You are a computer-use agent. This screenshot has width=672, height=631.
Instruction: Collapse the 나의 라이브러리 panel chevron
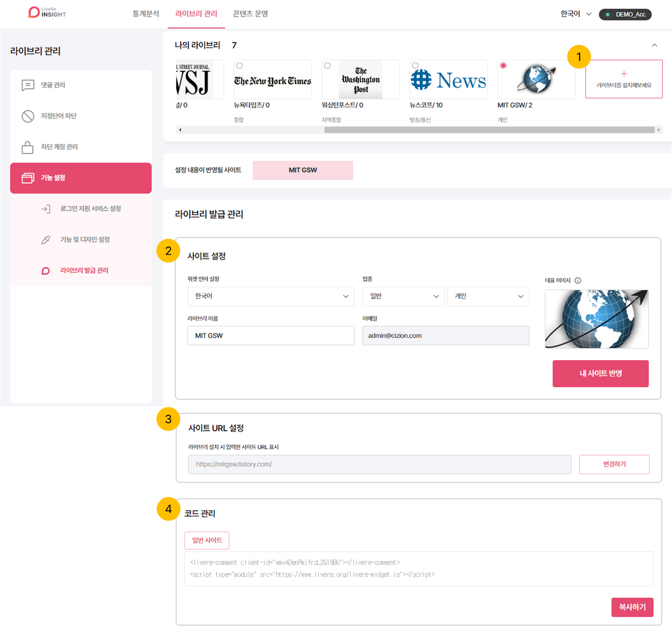point(654,45)
